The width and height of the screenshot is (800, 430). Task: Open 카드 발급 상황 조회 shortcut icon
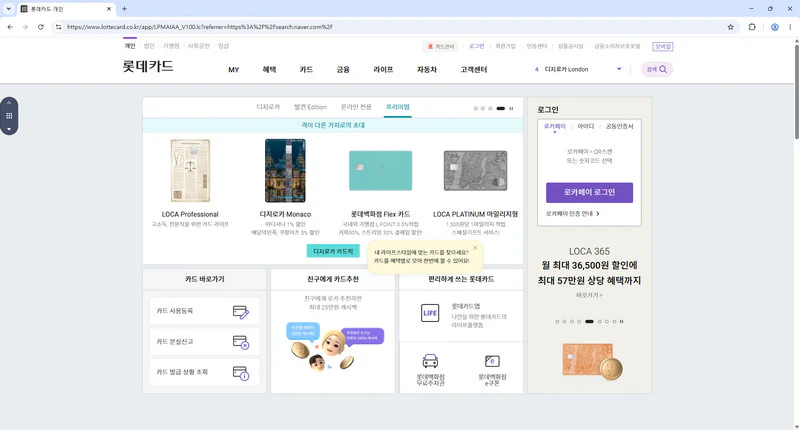240,373
